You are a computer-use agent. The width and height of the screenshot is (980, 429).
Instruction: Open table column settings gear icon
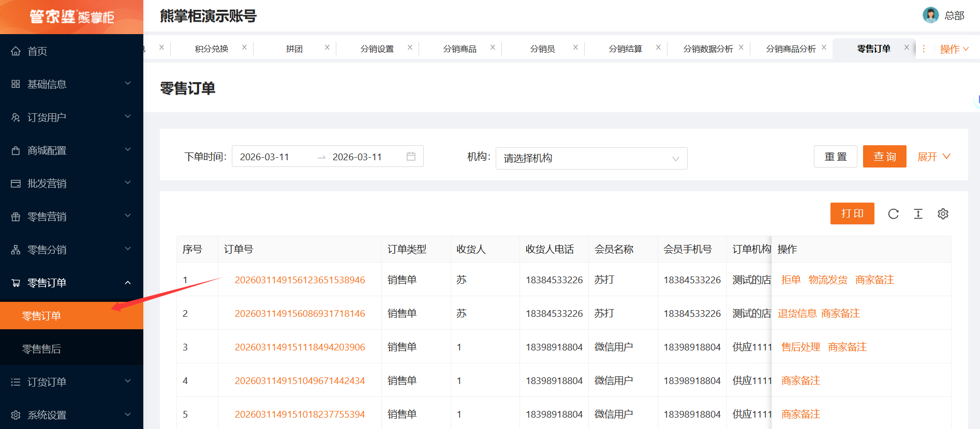coord(943,214)
